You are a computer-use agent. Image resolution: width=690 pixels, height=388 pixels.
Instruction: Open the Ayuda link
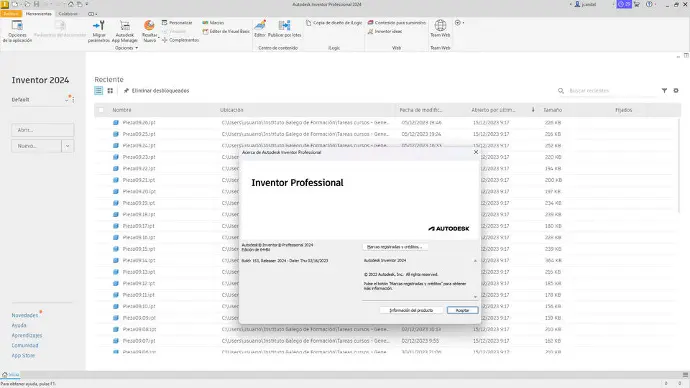(x=19, y=326)
